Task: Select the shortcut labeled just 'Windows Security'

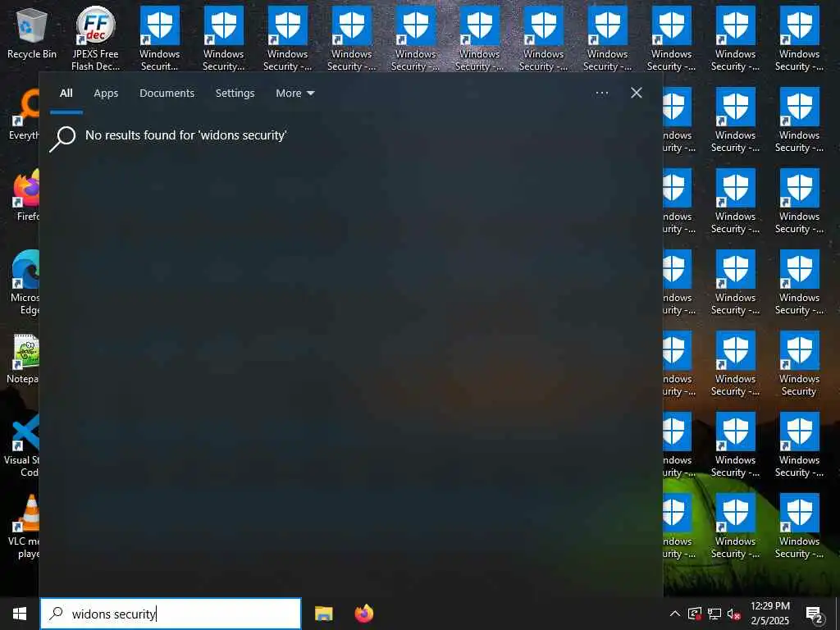Action: 799,364
